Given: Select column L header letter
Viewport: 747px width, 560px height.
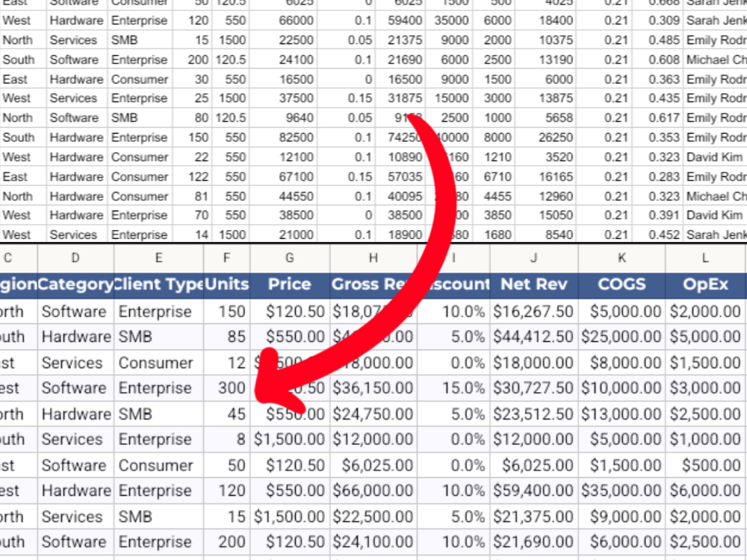Looking at the screenshot, I should click(x=706, y=258).
